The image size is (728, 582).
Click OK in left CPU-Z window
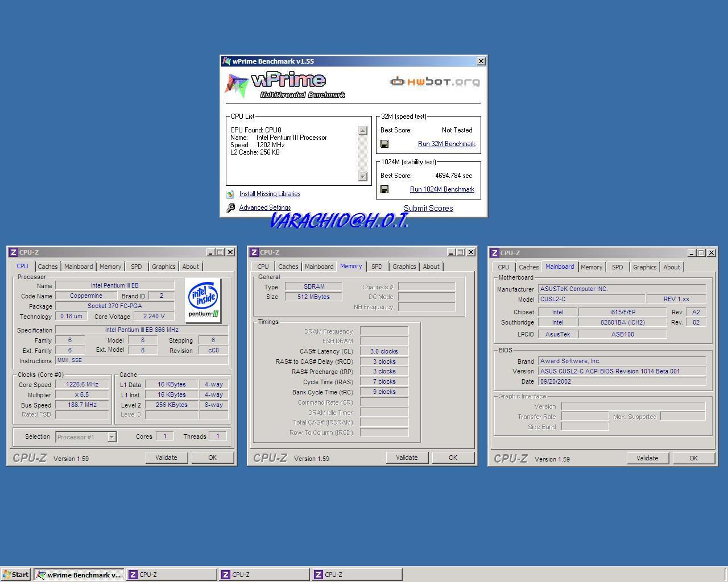(x=212, y=458)
